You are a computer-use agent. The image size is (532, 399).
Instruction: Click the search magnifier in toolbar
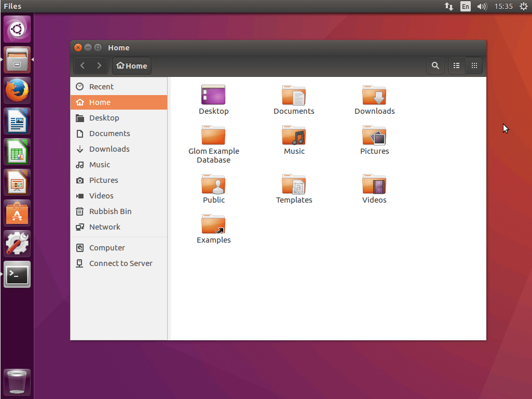(x=435, y=65)
